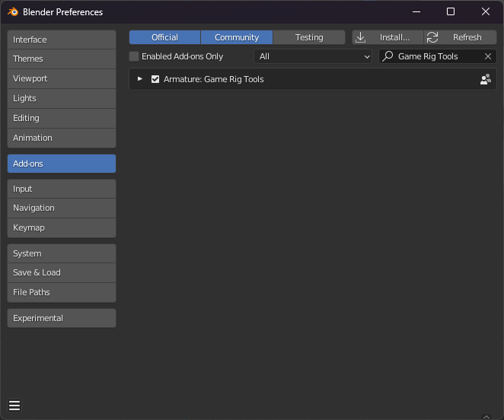Maximize the Blender Preferences window
The width and height of the screenshot is (504, 420).
click(451, 12)
